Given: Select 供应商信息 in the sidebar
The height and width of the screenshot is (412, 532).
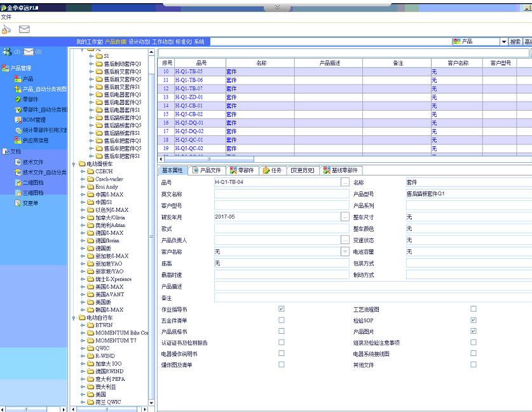Looking at the screenshot, I should click(x=36, y=140).
